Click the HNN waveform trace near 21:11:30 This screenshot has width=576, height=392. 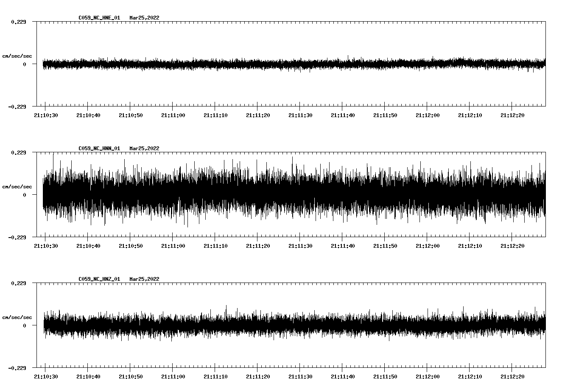tap(300, 195)
